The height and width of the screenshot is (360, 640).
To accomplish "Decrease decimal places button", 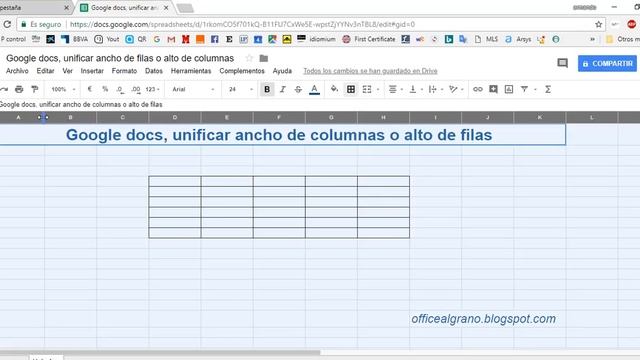I will [120, 89].
